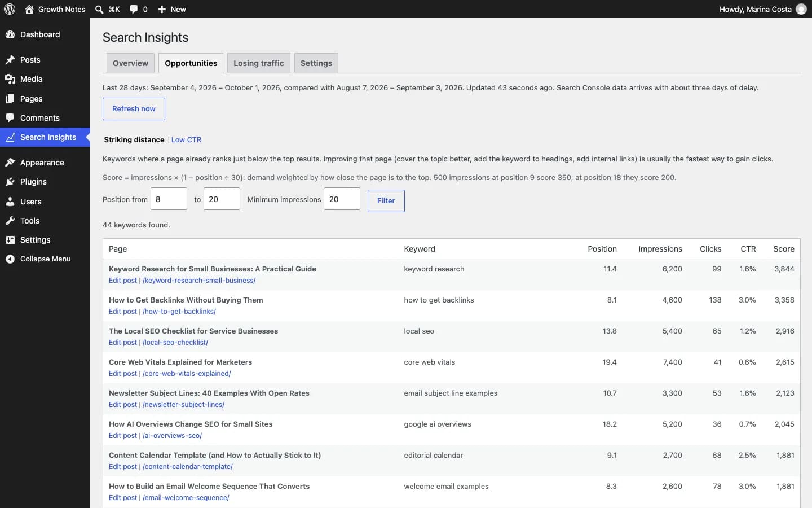Screen dimensions: 812x508
Task: Switch to the Overview tab
Action: click(130, 63)
